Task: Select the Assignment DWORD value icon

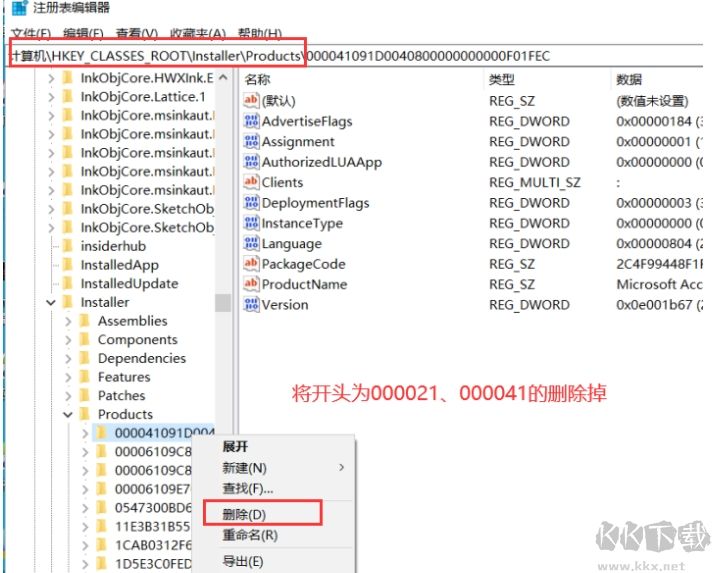Action: [251, 141]
